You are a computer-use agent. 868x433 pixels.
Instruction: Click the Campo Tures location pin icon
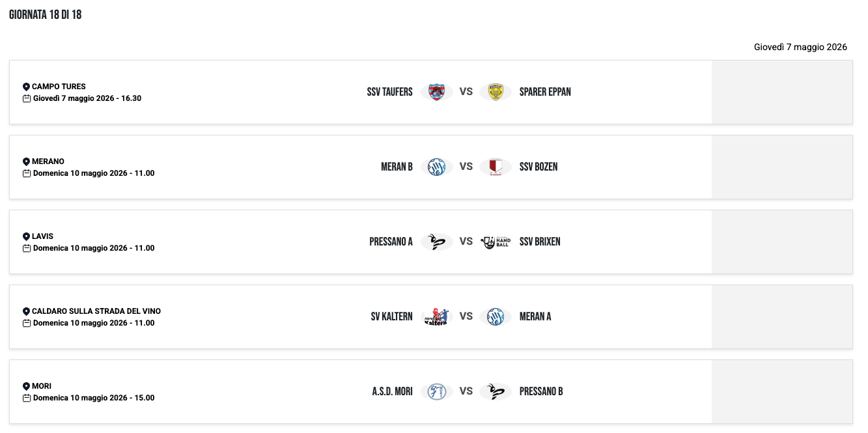[27, 87]
